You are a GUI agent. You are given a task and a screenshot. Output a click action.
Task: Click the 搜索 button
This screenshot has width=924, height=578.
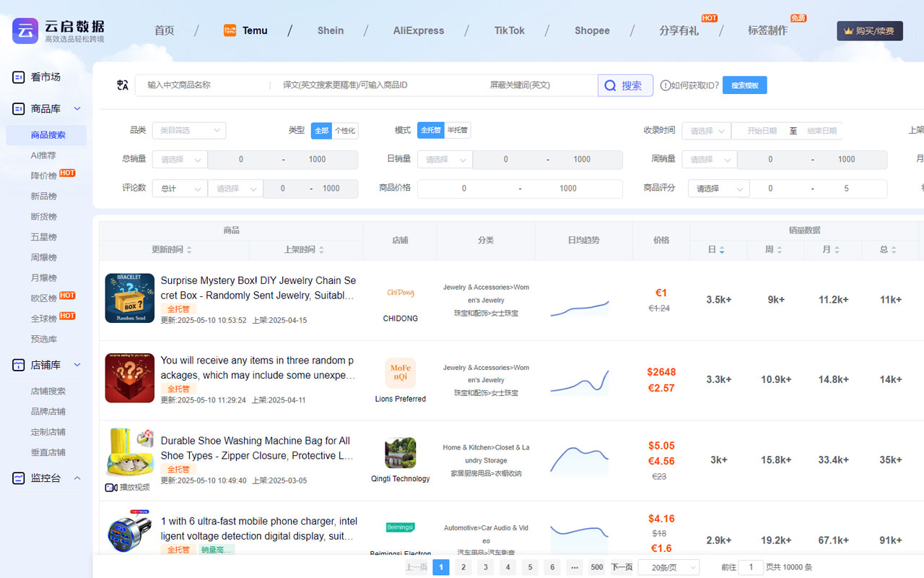click(x=625, y=85)
